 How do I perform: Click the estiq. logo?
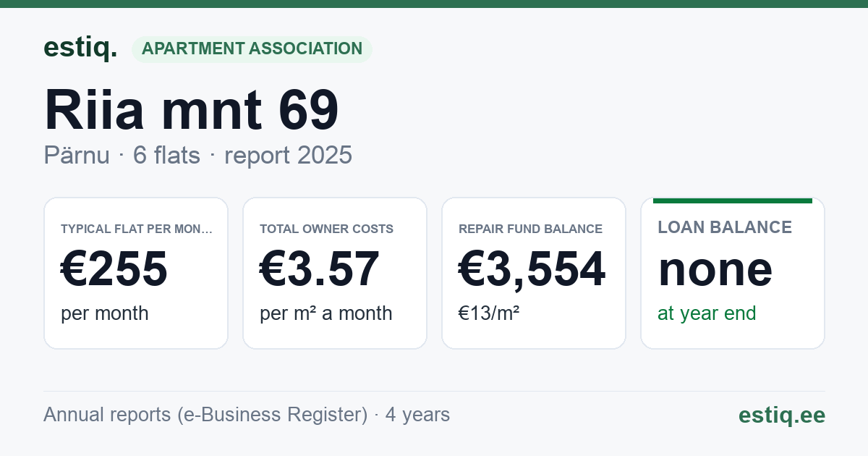80,48
